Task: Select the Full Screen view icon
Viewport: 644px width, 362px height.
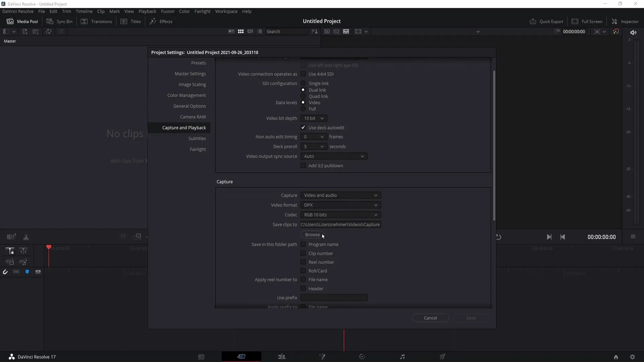Action: point(573,21)
